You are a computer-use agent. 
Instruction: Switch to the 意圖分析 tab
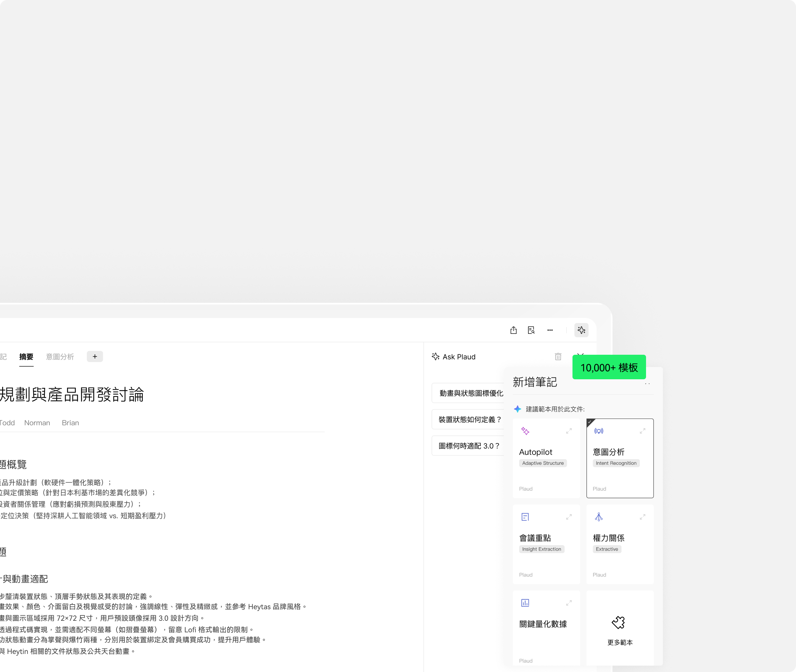coord(60,357)
